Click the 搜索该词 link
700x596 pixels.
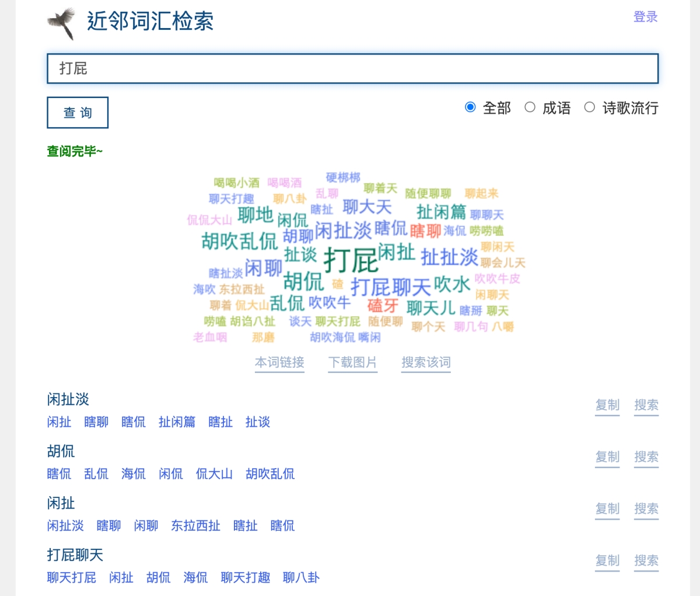click(x=426, y=363)
